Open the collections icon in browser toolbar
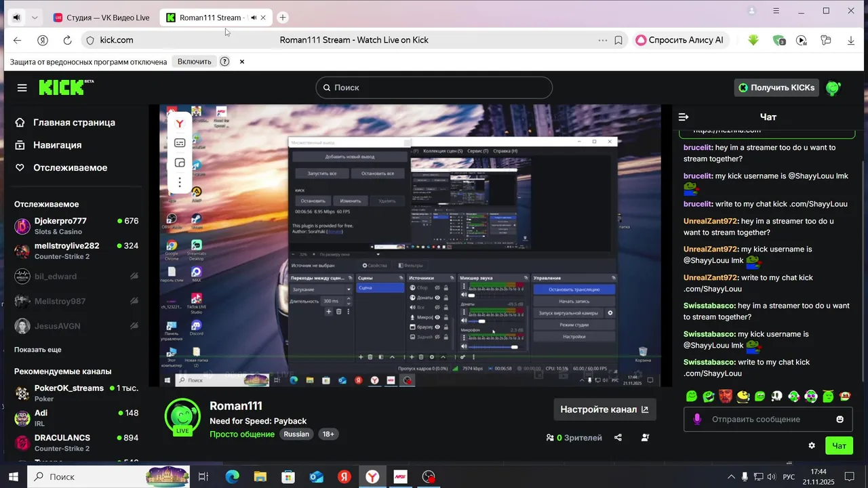Screen dimensions: 868x488 pyautogui.click(x=826, y=40)
